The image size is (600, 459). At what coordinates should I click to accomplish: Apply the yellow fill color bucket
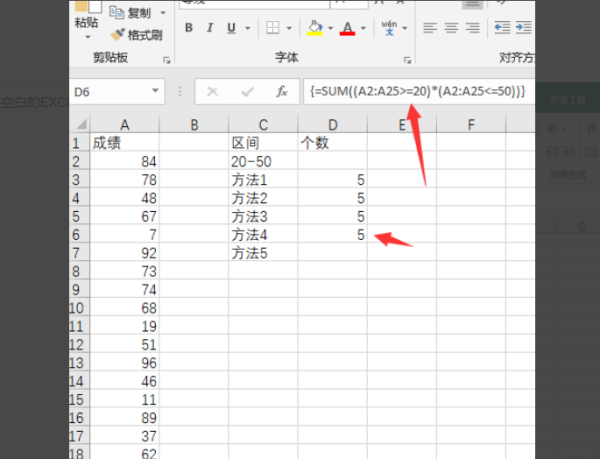point(314,28)
